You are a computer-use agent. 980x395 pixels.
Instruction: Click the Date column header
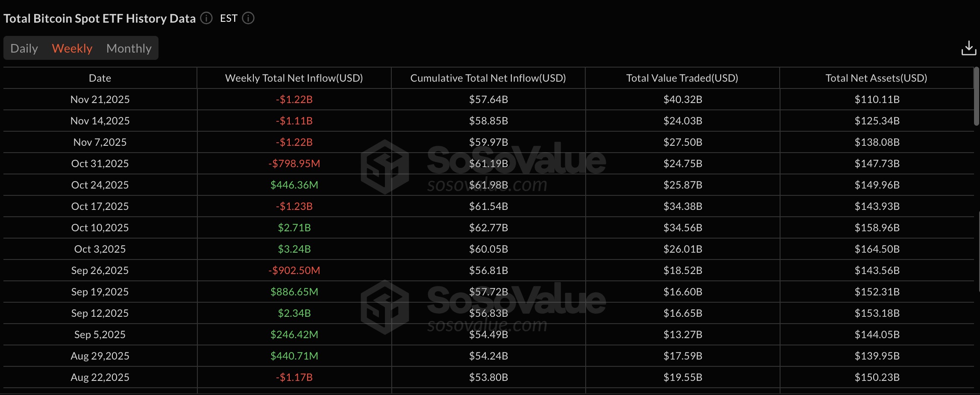coord(100,78)
